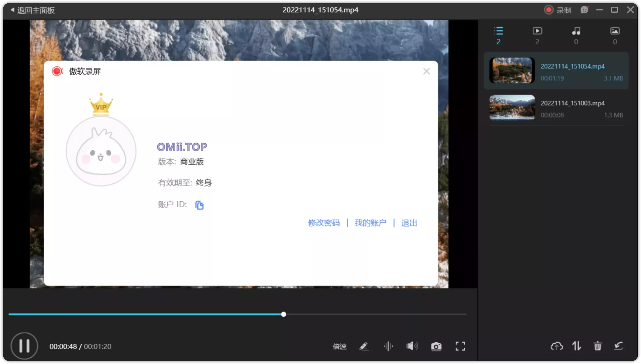Upload recording to cloud
This screenshot has width=641, height=364.
click(556, 346)
